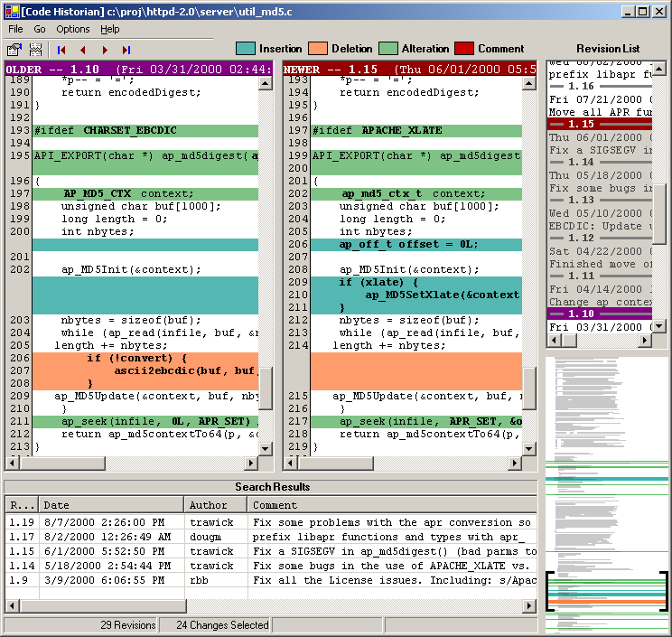Click the red Comment color swatch
This screenshot has width=672, height=637.
pyautogui.click(x=463, y=49)
